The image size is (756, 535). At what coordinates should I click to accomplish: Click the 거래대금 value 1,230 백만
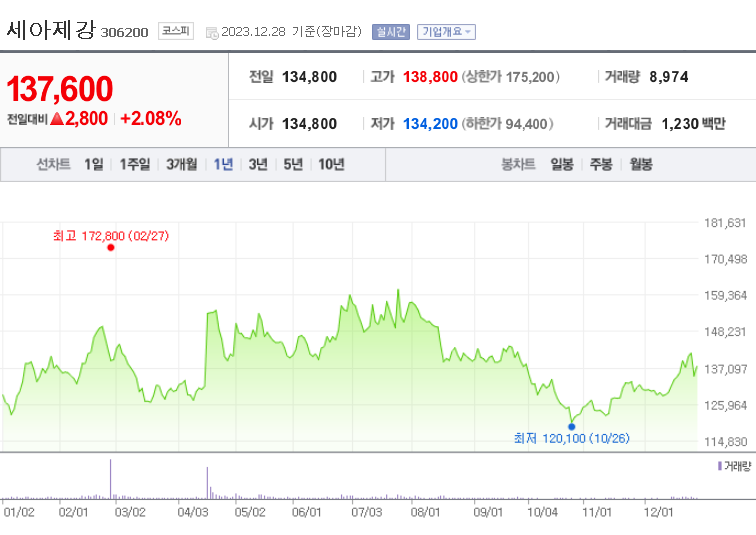coord(693,124)
